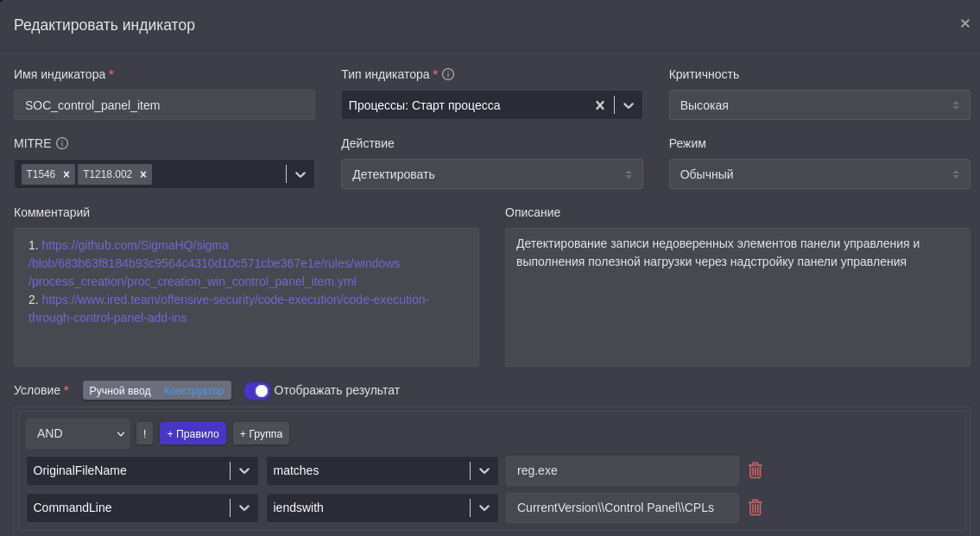The width and height of the screenshot is (980, 536).
Task: Switch to the Constructor mode
Action: pos(193,391)
